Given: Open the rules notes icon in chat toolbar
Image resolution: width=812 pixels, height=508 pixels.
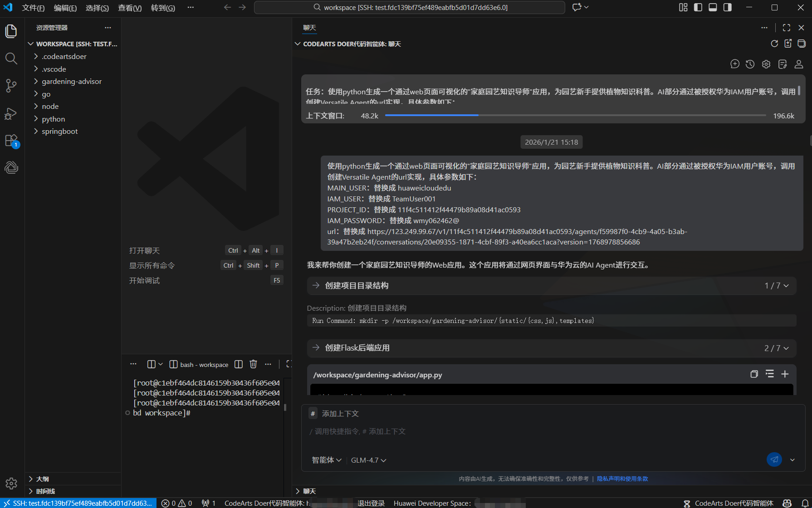Looking at the screenshot, I should pos(783,64).
